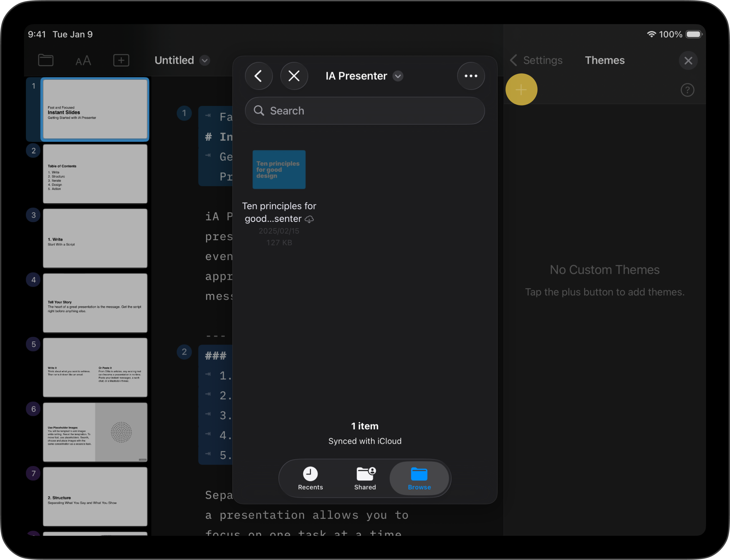Tap the yellow add theme button
The image size is (730, 560).
pos(521,90)
